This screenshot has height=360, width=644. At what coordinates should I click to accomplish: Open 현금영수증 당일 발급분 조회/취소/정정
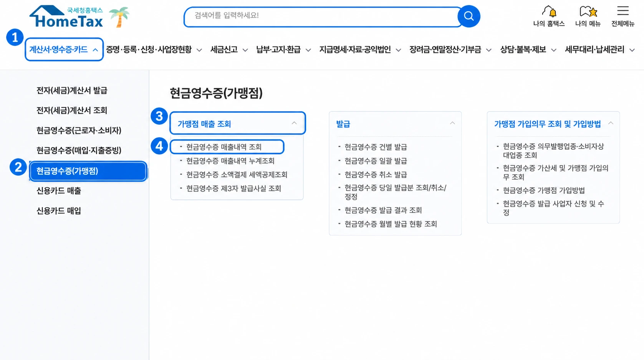point(395,192)
